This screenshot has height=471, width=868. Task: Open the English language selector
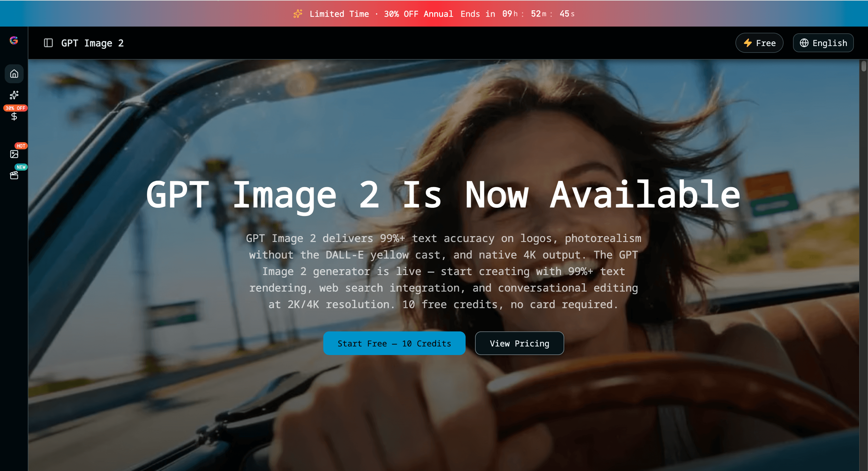coord(823,43)
